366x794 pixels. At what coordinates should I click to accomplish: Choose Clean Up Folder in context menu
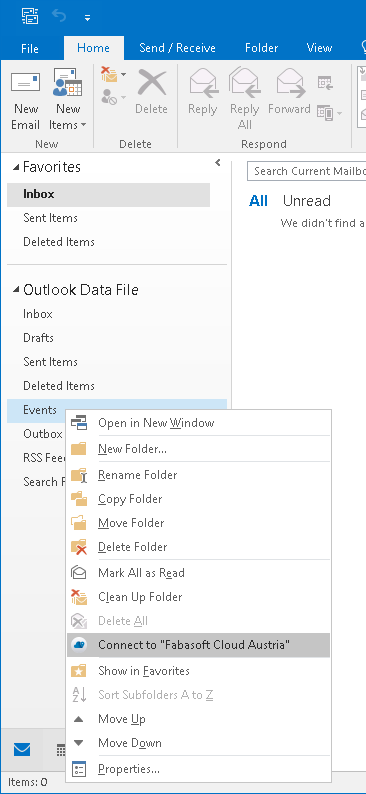[x=198, y=597]
